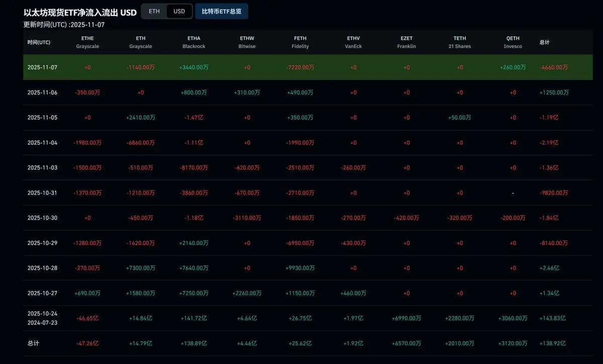Click the +3120.00万 QETH total
603x364 pixels.
click(513, 343)
